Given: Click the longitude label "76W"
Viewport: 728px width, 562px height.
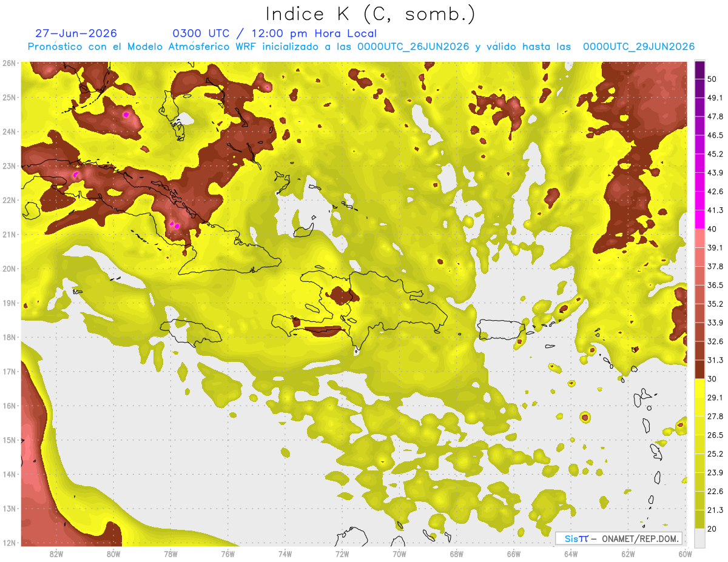Looking at the screenshot, I should pyautogui.click(x=227, y=554).
